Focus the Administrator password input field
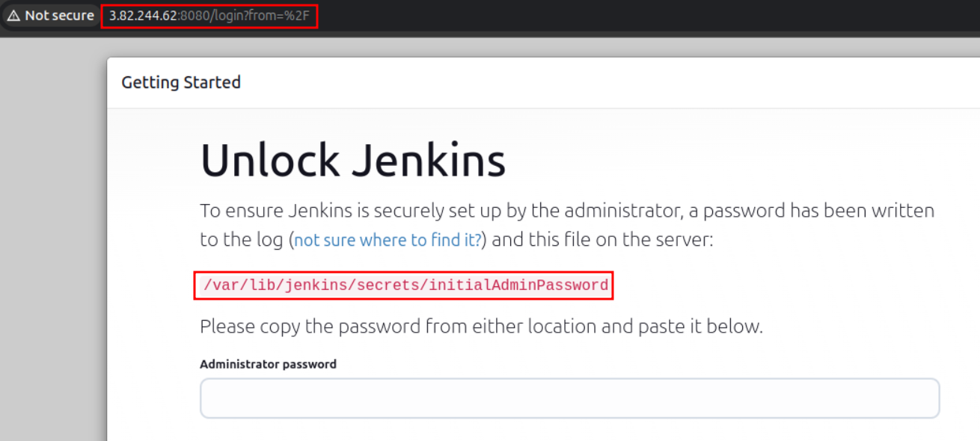Viewport: 980px width, 441px height. pyautogui.click(x=569, y=398)
